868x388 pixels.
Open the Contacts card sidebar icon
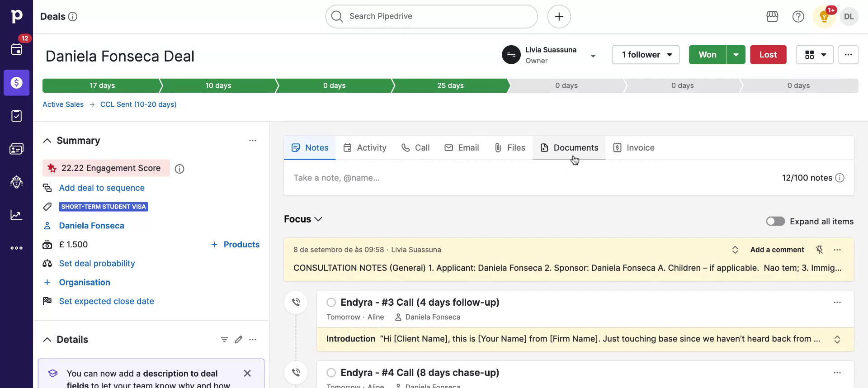coord(16,149)
